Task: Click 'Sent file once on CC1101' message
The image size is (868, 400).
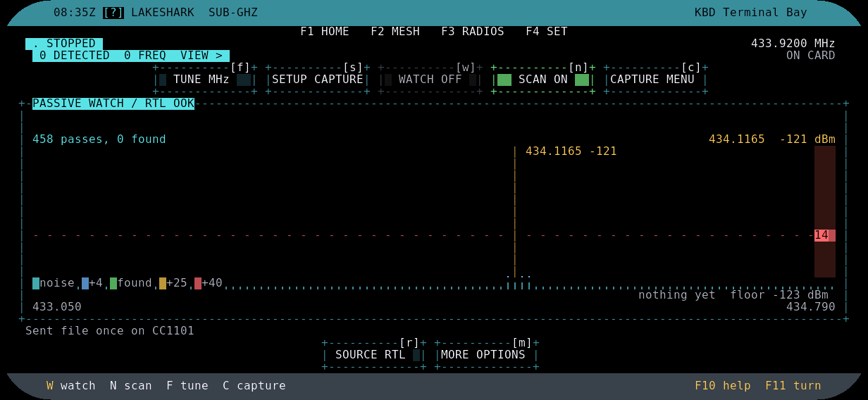Action: click(110, 331)
